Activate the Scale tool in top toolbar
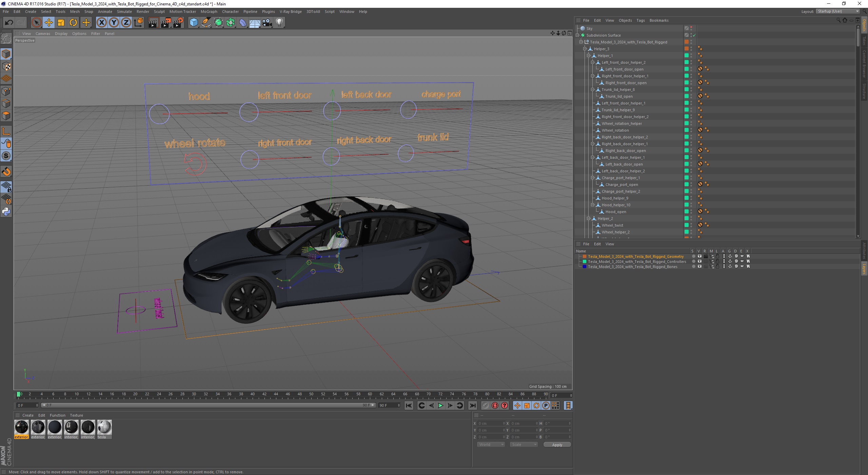 coord(61,23)
